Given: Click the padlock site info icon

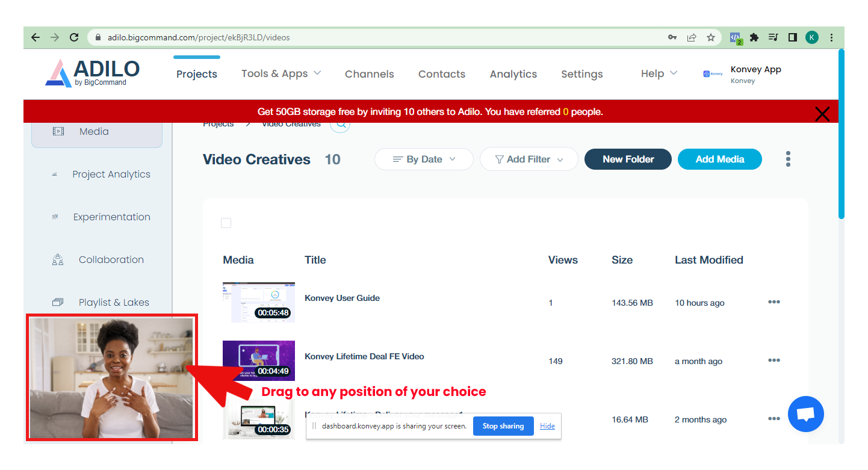Looking at the screenshot, I should point(98,37).
